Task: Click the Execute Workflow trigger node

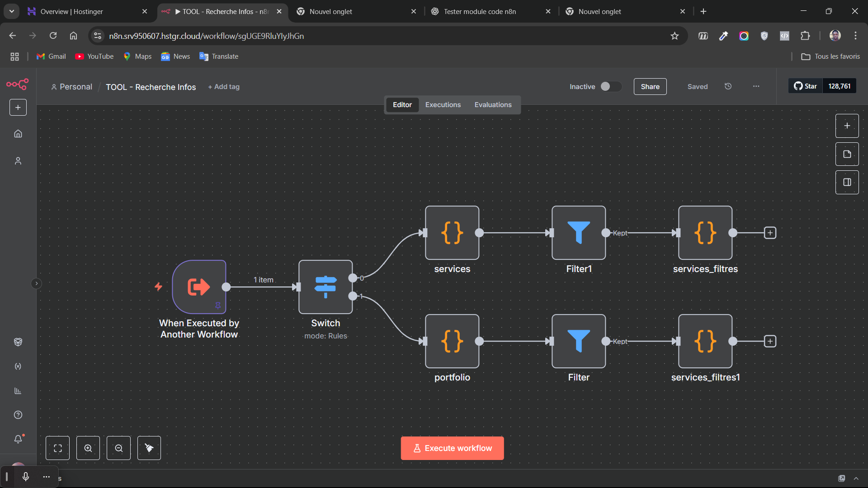Action: click(199, 287)
